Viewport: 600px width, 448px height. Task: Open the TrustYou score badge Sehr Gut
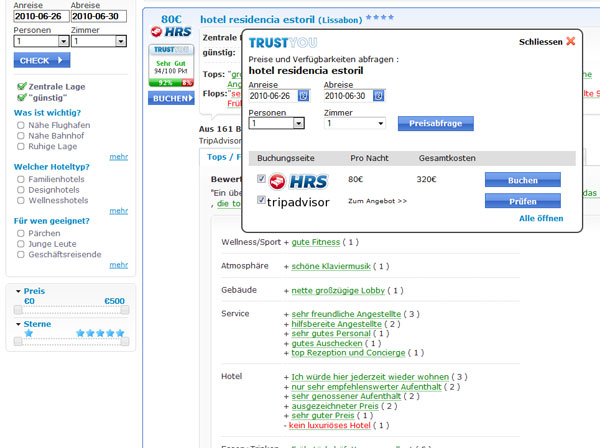point(171,65)
